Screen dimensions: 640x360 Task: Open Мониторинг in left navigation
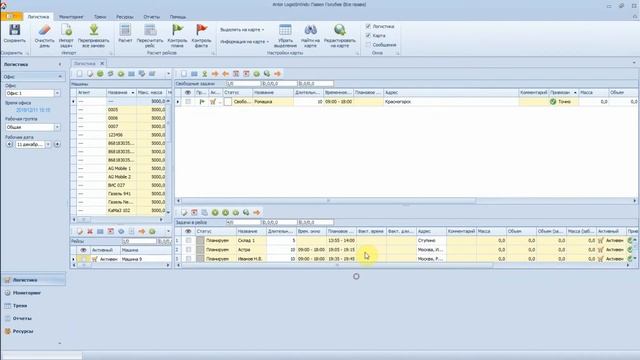pyautogui.click(x=27, y=293)
